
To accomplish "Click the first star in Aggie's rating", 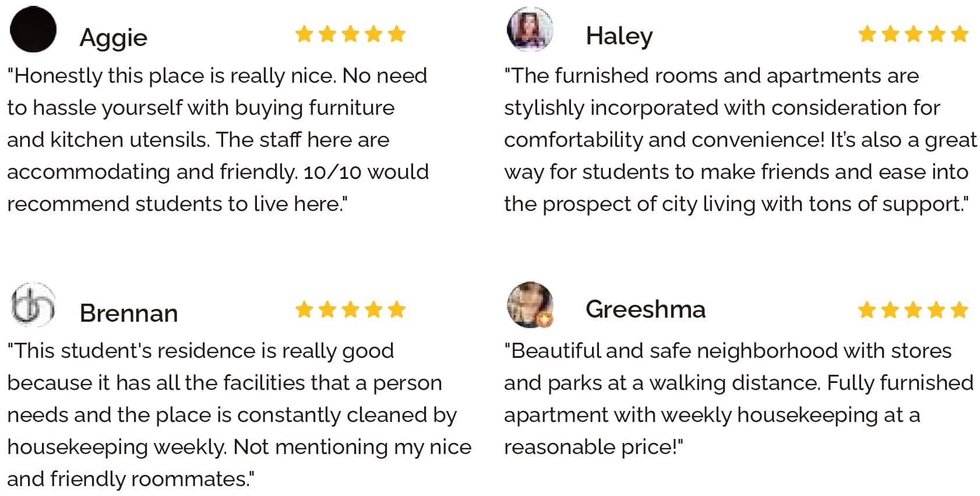I will click(x=304, y=34).
